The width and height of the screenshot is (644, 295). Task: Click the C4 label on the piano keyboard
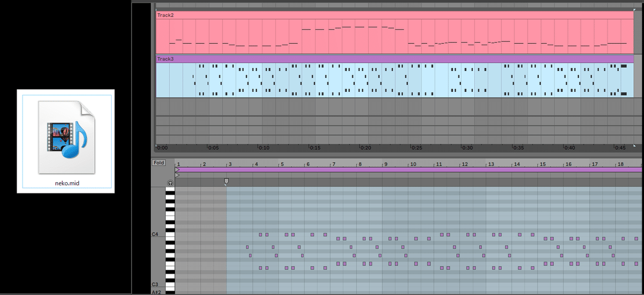tap(155, 235)
